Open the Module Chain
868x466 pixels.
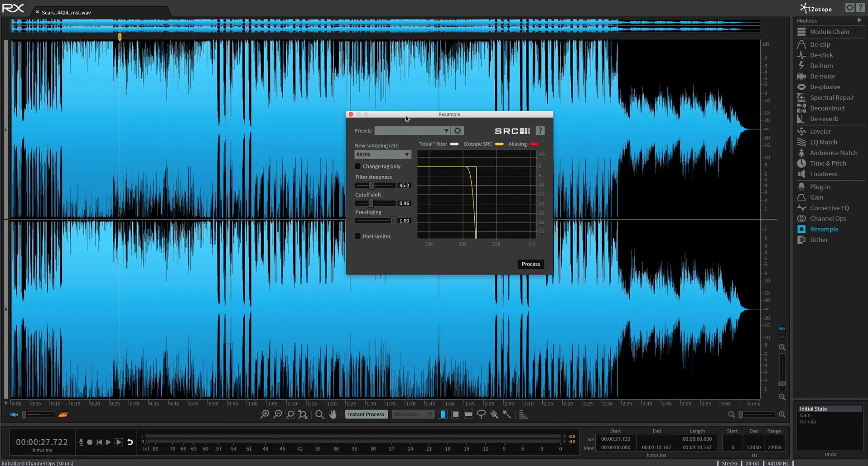tap(829, 32)
